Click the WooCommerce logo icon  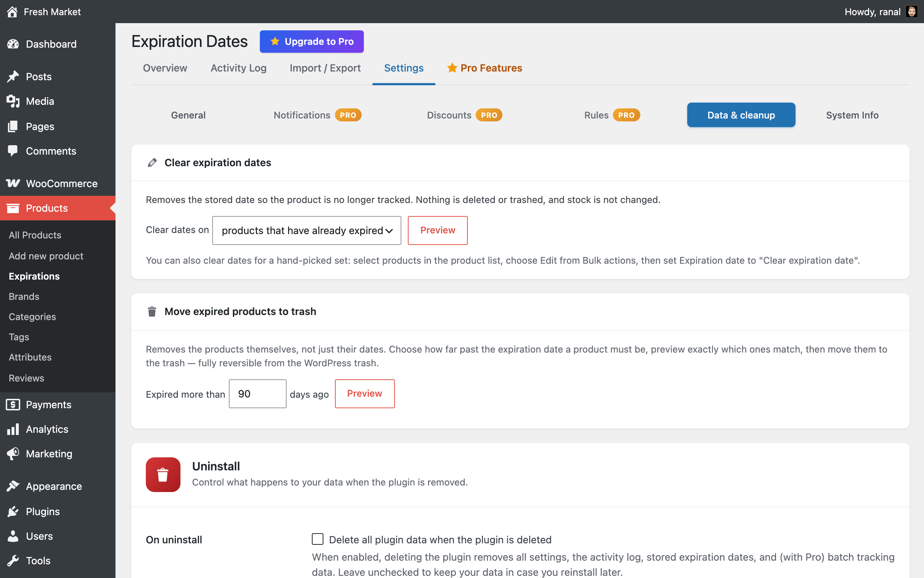[x=13, y=183]
